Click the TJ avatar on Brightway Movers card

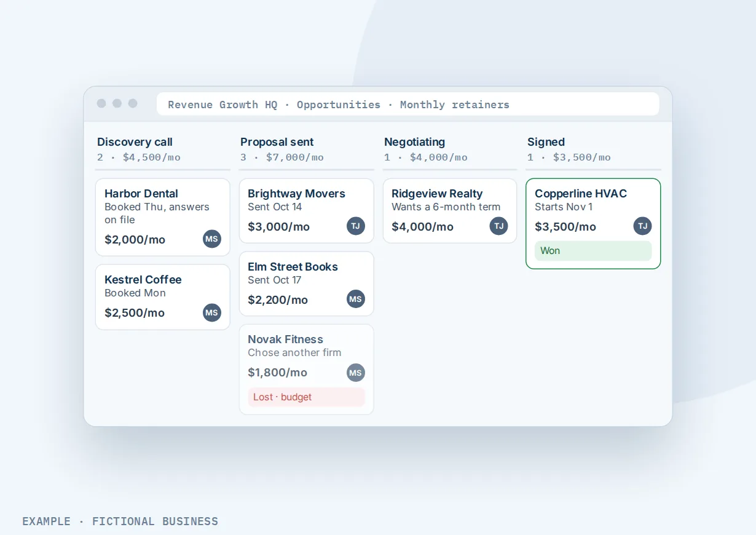click(356, 226)
